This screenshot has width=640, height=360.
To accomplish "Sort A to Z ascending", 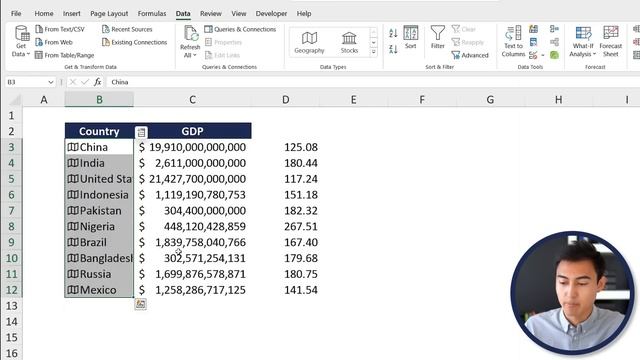I will click(393, 33).
